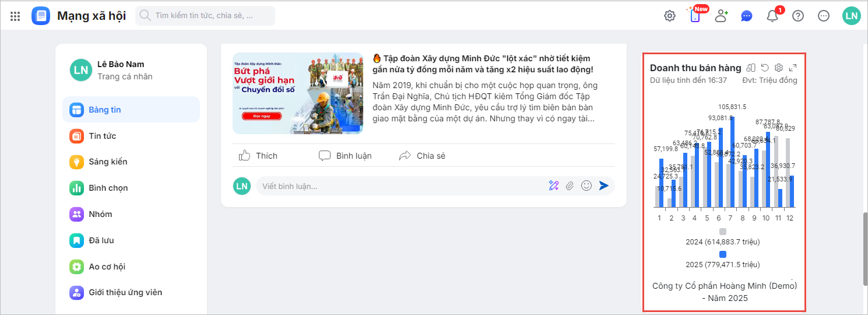
Task: Refresh the Doanh thu bán hàng chart
Action: [x=765, y=68]
